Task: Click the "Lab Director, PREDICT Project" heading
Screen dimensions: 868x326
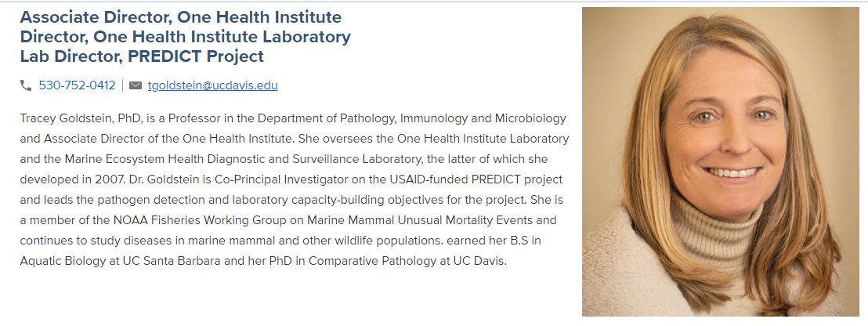Action: click(x=142, y=56)
